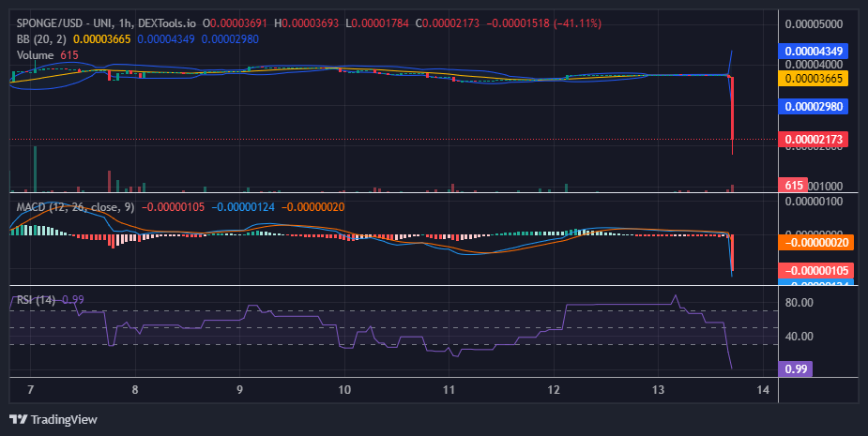Click the 40.00 RSI scale label
The image size is (868, 436).
799,337
